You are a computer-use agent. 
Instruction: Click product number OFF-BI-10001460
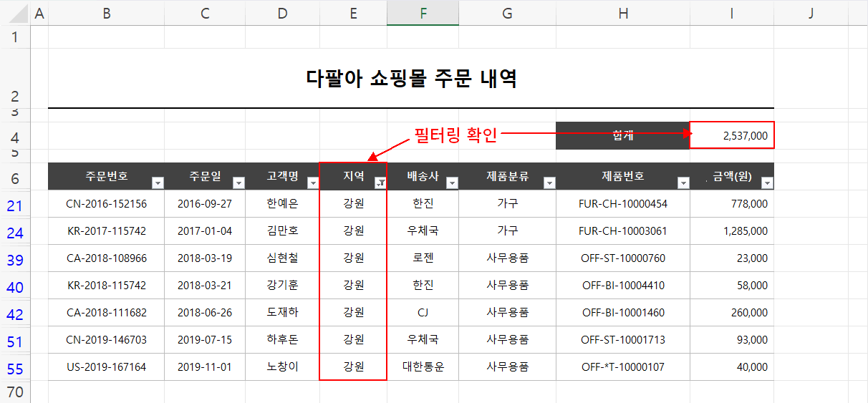pyautogui.click(x=623, y=313)
